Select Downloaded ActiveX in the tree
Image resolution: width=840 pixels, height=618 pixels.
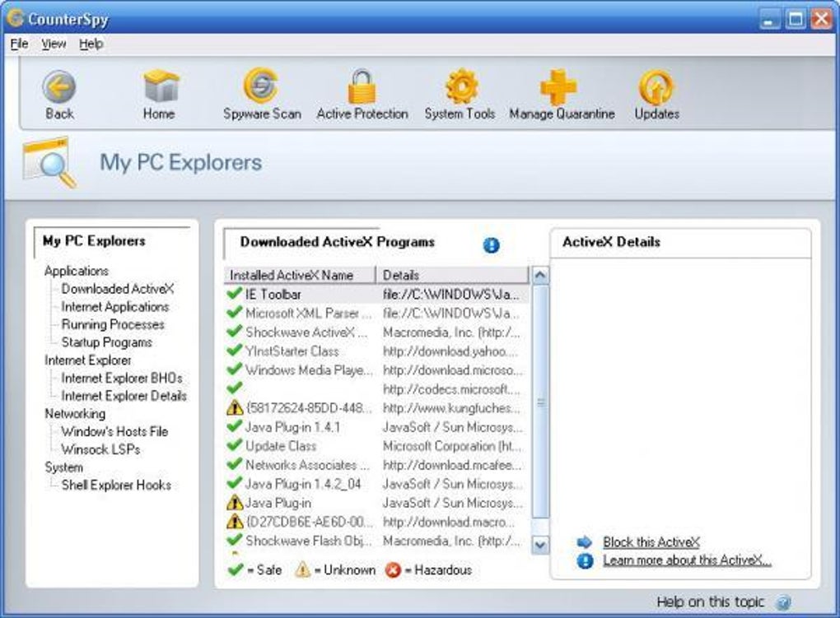click(117, 289)
